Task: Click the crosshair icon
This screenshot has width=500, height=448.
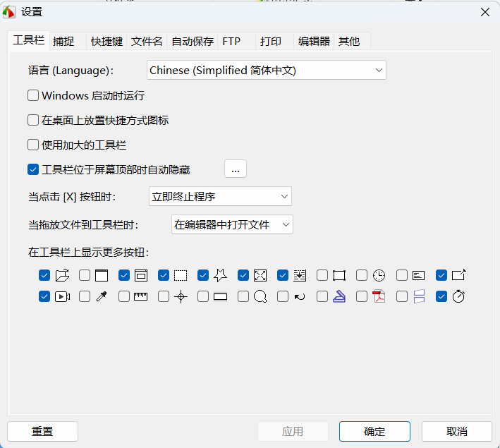Action: coord(181,297)
